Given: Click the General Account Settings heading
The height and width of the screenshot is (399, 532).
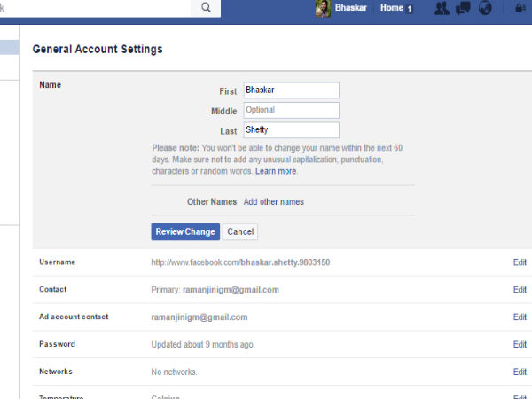Looking at the screenshot, I should pyautogui.click(x=98, y=49).
